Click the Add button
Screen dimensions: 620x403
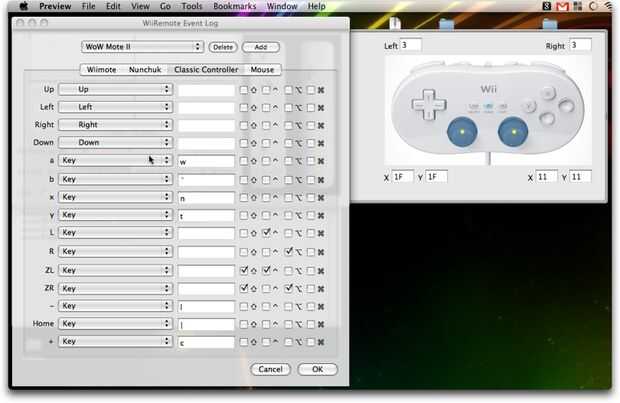pos(261,47)
